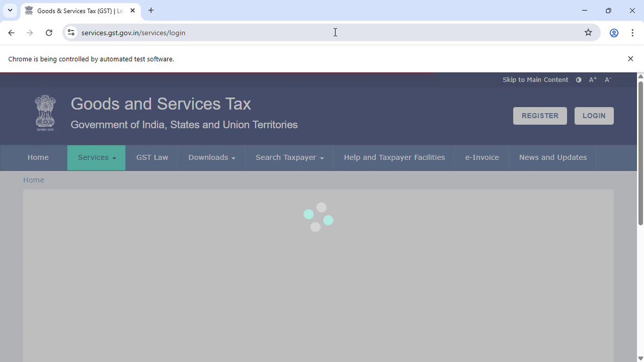Open the Chrome profile icon
The image size is (644, 362).
coord(614,33)
